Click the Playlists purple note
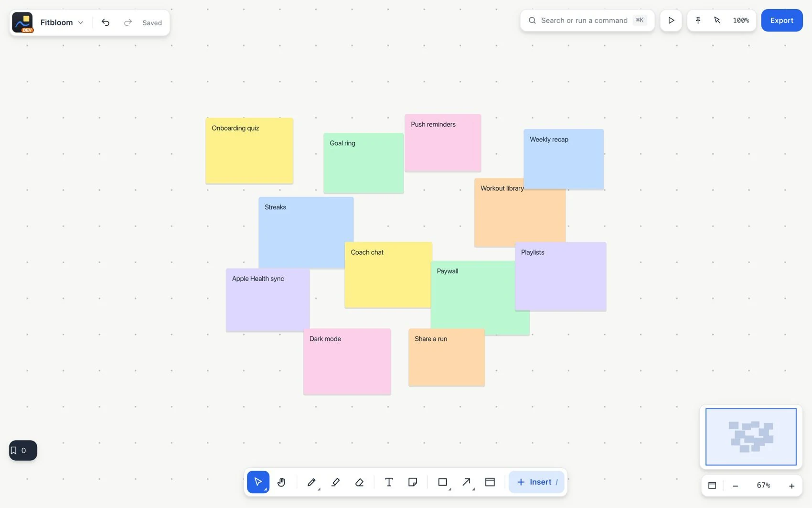This screenshot has width=812, height=508. [561, 277]
